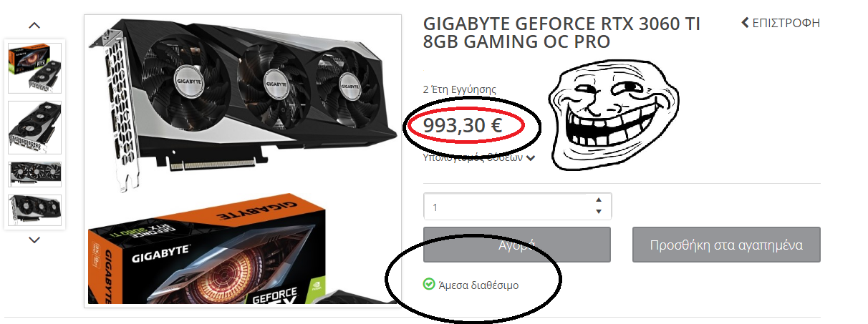Click the Αγορά buy button

tap(517, 245)
